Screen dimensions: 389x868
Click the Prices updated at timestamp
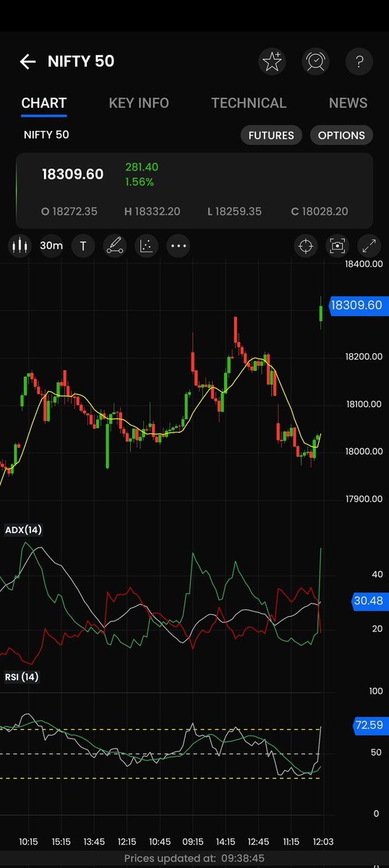coord(194,859)
